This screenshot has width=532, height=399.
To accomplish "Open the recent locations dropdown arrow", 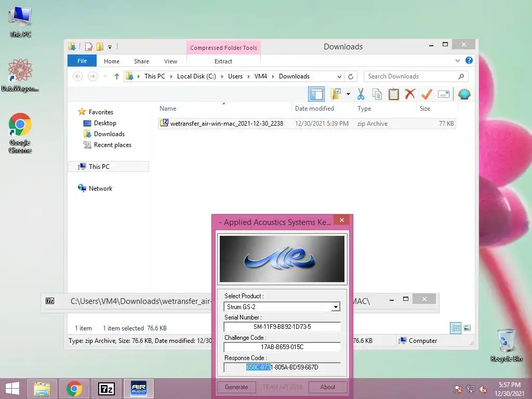I will click(x=105, y=76).
